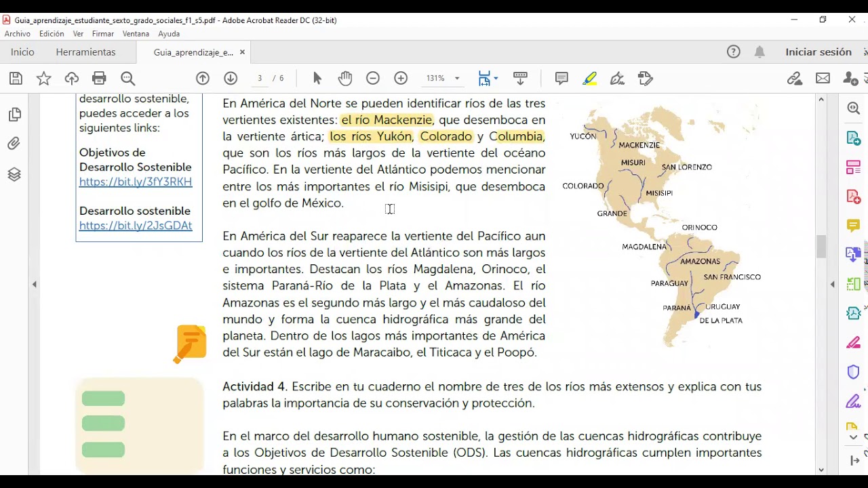
Task: Share a link to the file
Action: (x=795, y=79)
